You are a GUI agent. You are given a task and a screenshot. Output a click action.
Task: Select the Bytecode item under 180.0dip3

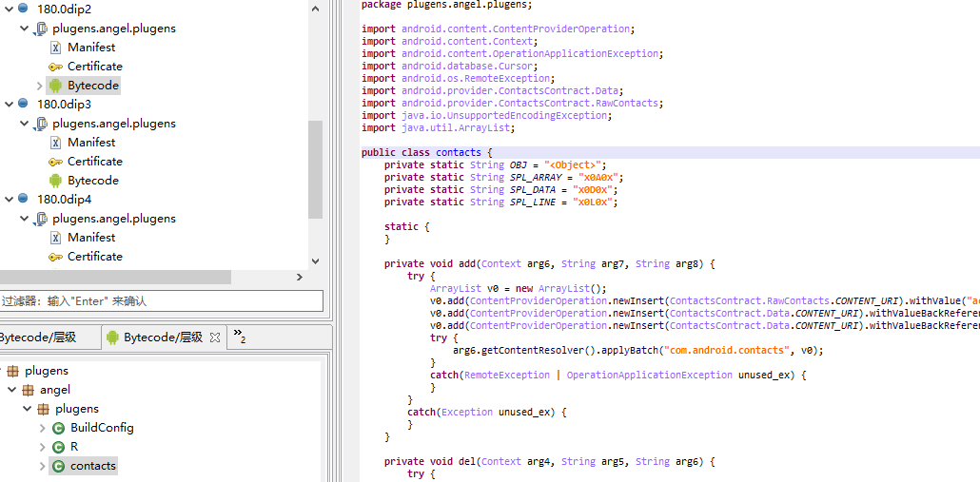92,181
